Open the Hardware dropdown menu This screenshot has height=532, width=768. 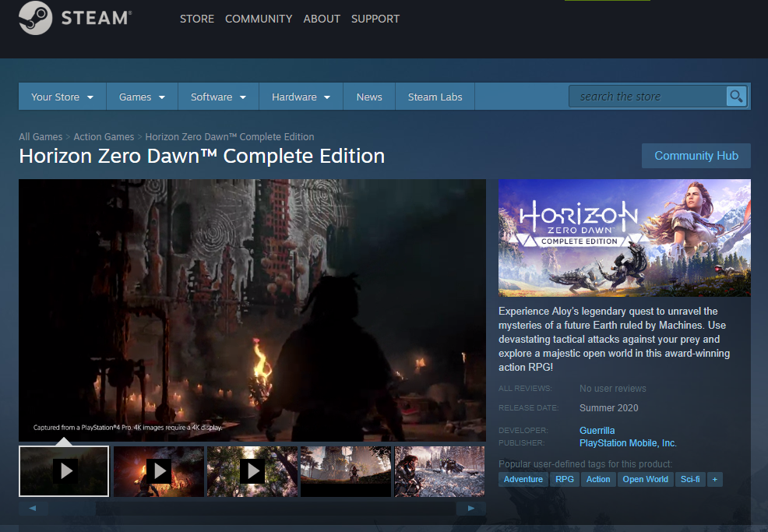301,97
